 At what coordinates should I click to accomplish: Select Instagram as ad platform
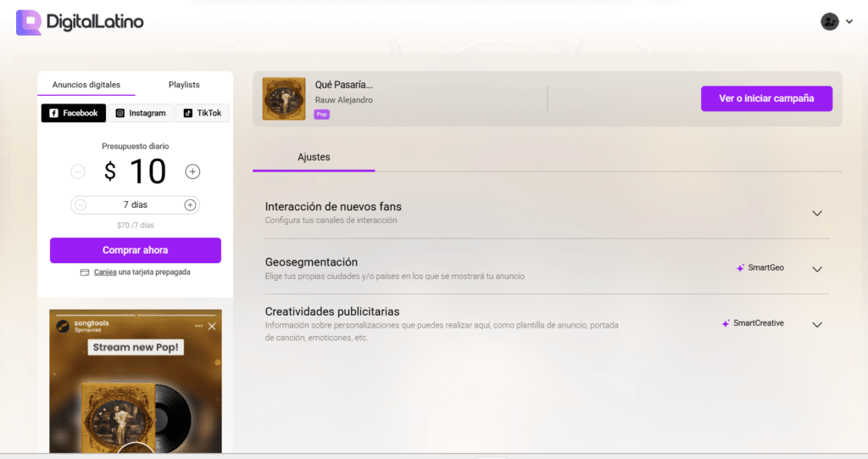[x=140, y=113]
